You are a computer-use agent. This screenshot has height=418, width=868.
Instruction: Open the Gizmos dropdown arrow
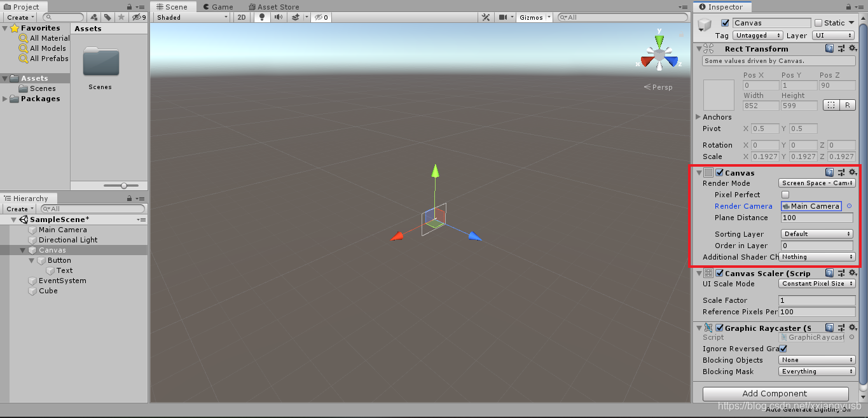(549, 17)
